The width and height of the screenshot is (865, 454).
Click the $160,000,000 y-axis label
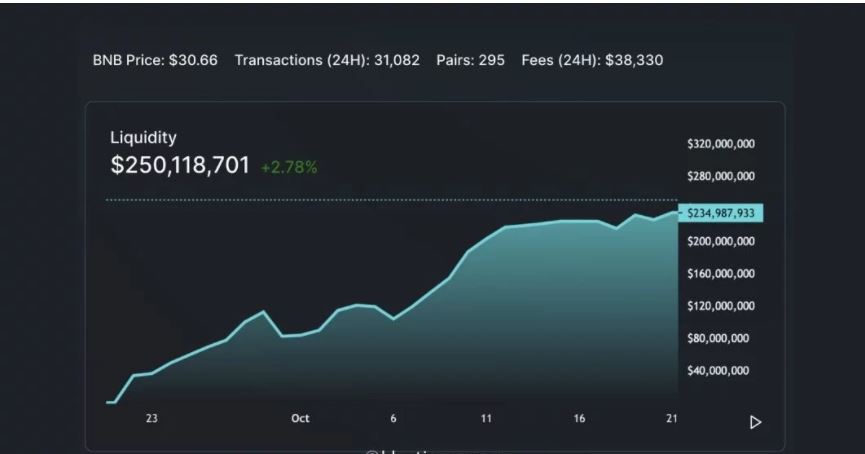click(720, 273)
